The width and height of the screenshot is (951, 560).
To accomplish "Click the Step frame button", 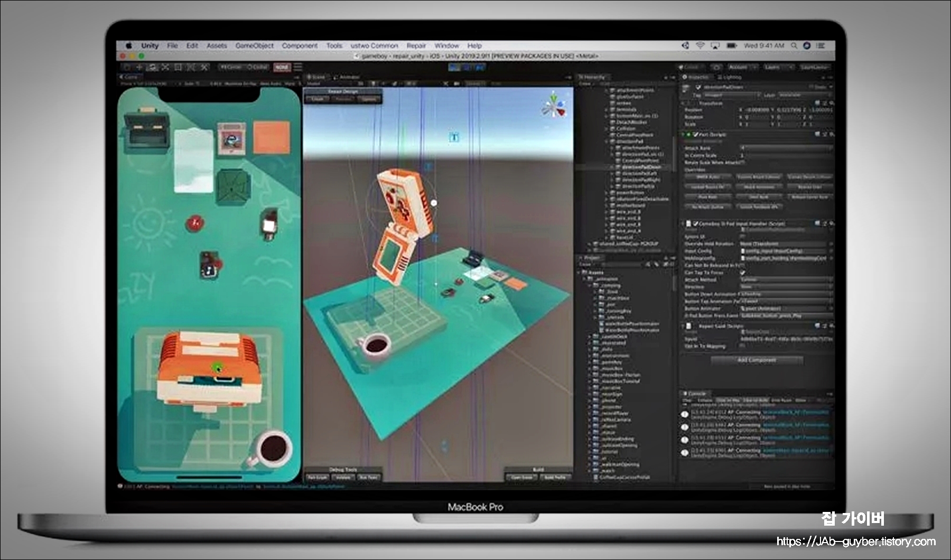I will coord(480,67).
